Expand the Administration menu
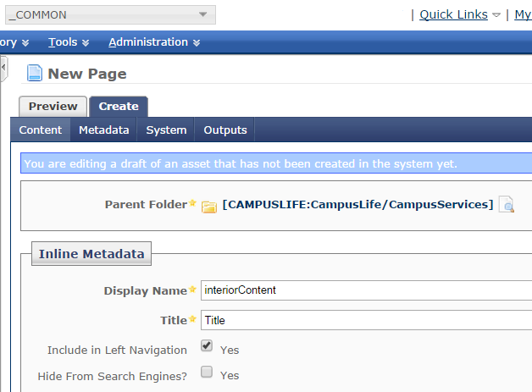Screen dimensions: 532x392 [154, 42]
